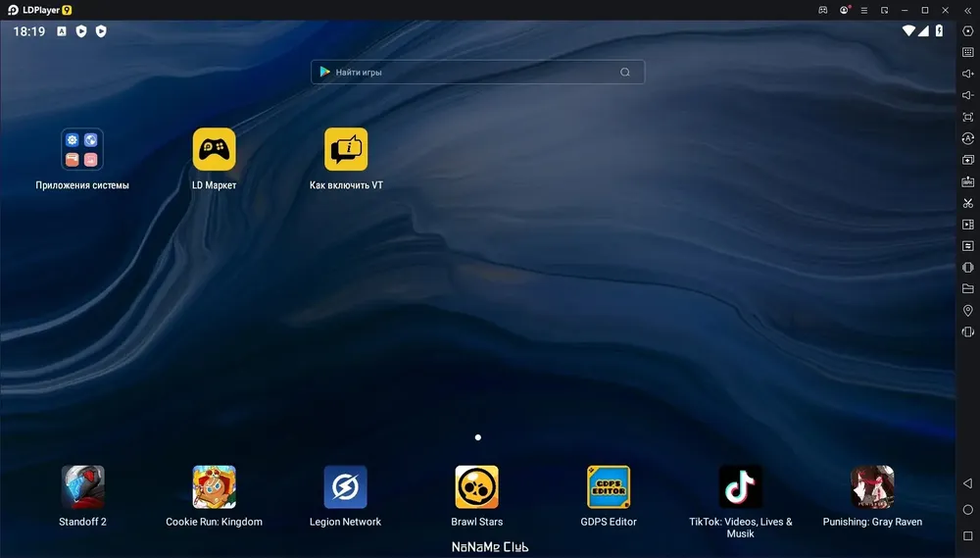Toggle fullscreen from the sidebar

pyautogui.click(x=967, y=117)
